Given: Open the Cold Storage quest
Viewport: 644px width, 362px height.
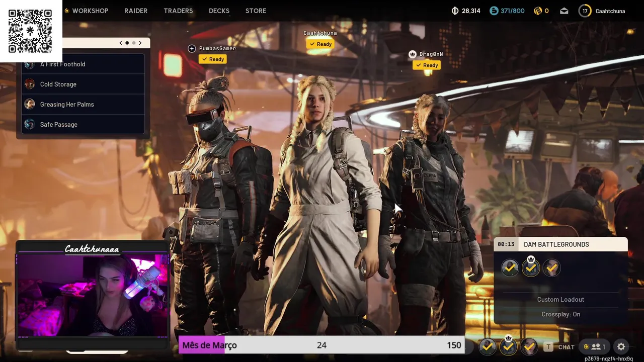Looking at the screenshot, I should point(83,84).
